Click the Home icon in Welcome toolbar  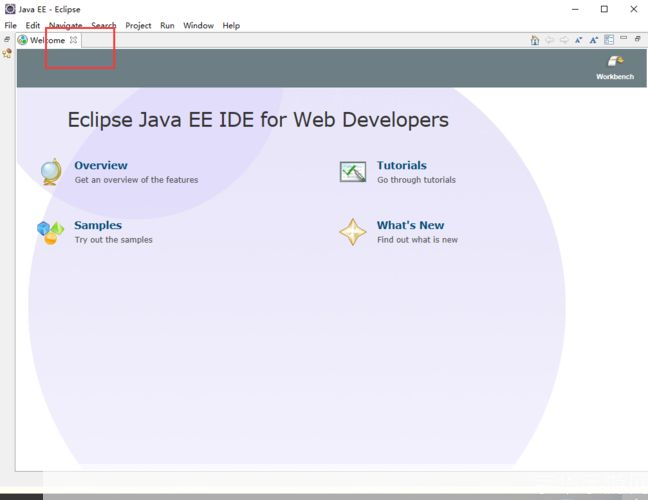click(535, 40)
